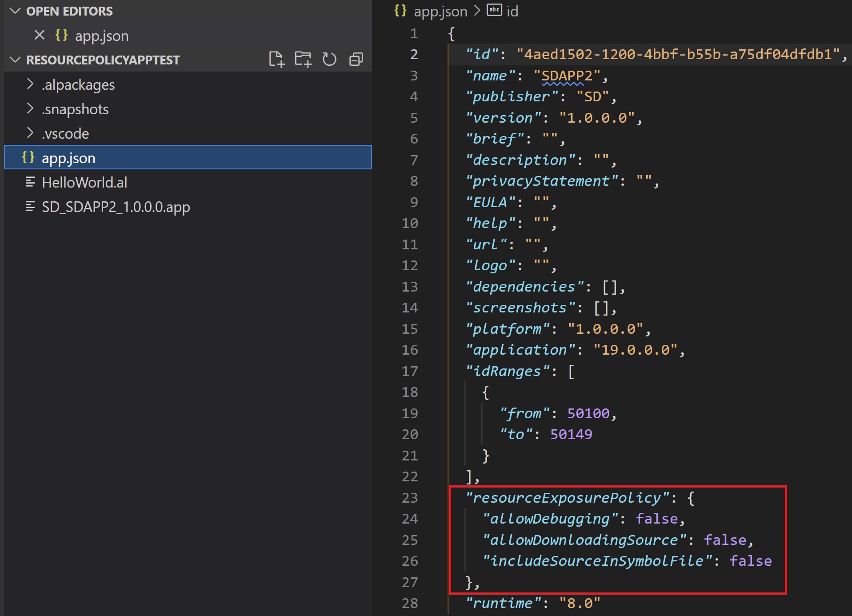
Task: Click the HelloWorld.al file icon
Action: [x=30, y=182]
